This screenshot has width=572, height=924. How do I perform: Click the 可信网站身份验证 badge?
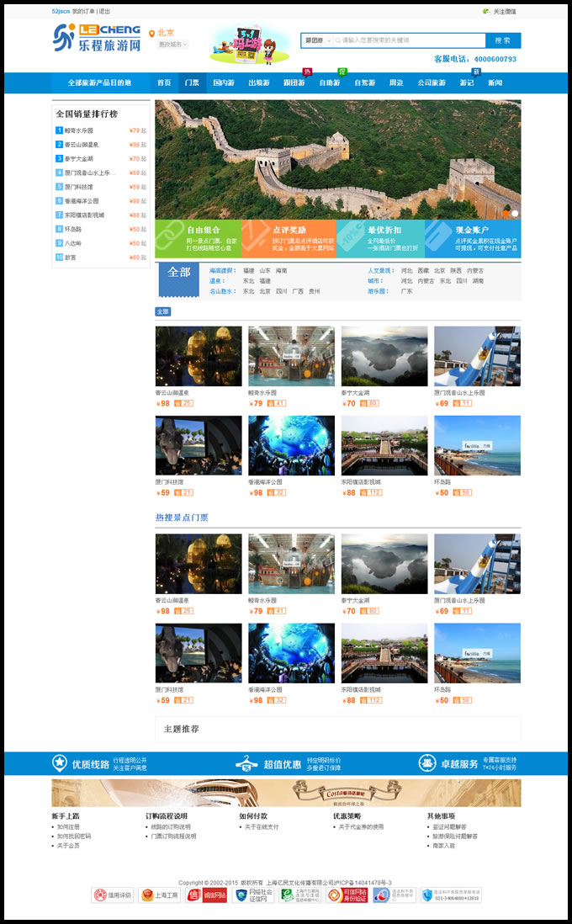coord(347,895)
